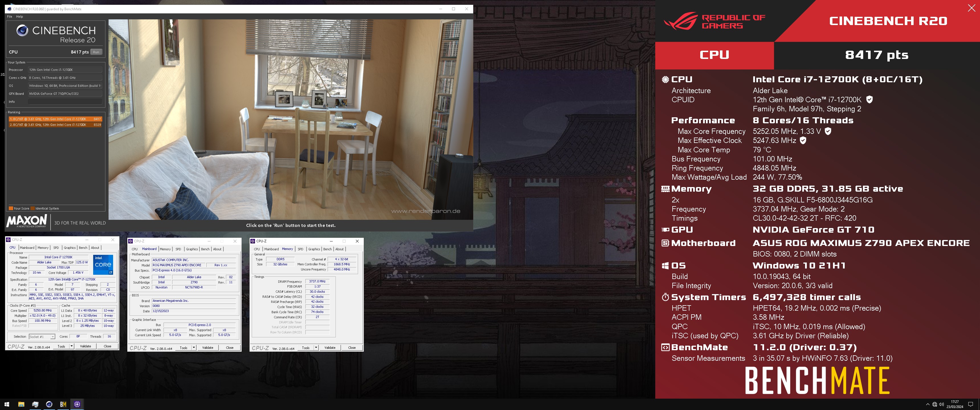Image resolution: width=980 pixels, height=410 pixels.
Task: Click the System Timers stopwatch icon
Action: 665,297
